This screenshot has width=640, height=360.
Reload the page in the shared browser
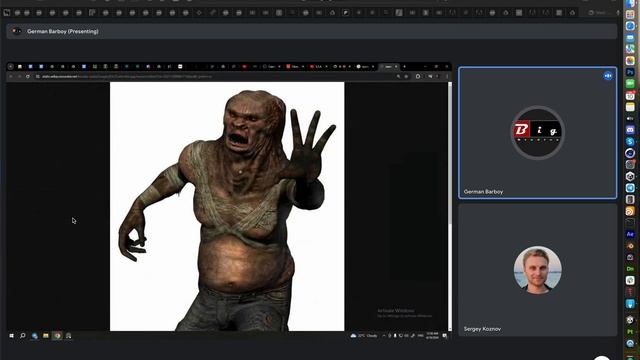(x=28, y=76)
